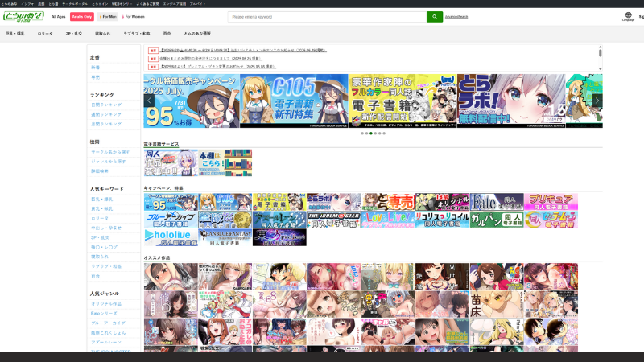
Task: Open the 同人作品募集中 service banner
Action: (x=171, y=163)
